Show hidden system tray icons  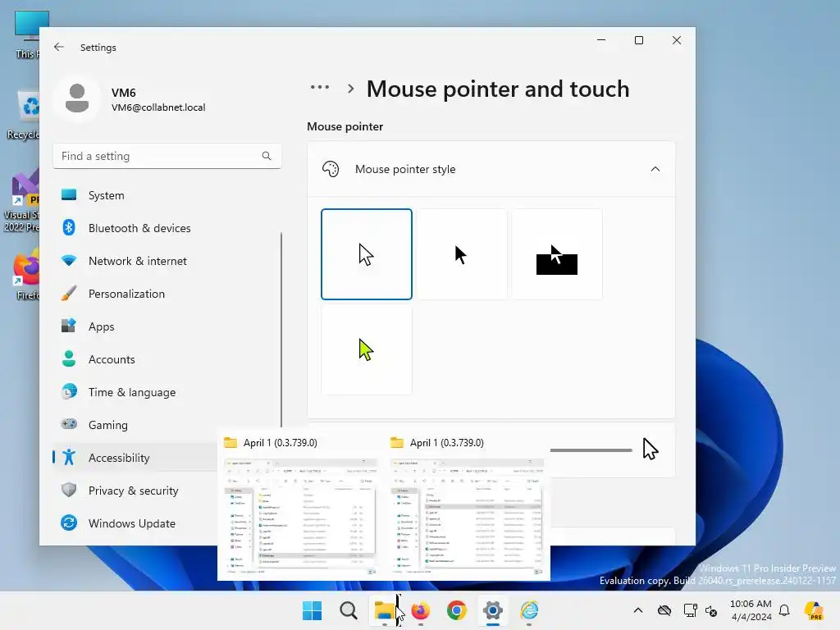(x=638, y=610)
